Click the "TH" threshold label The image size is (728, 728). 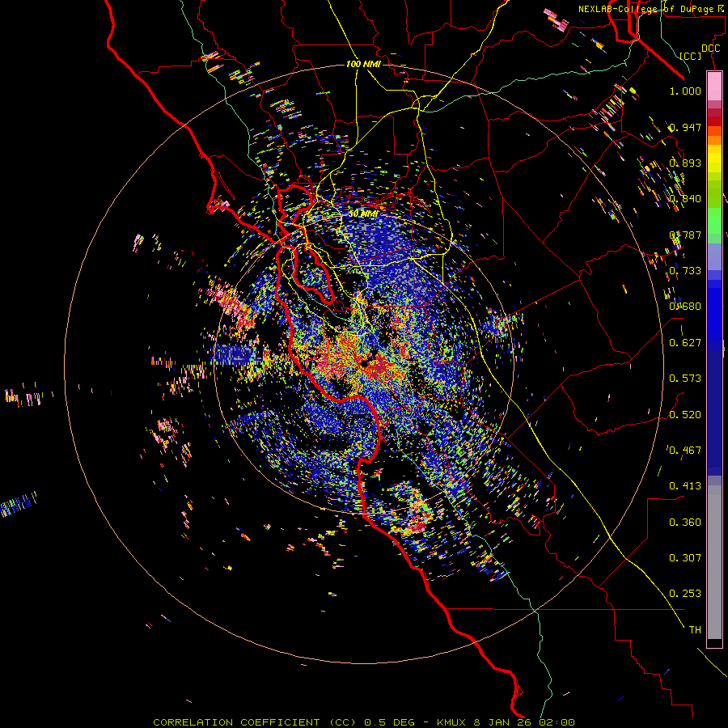695,630
